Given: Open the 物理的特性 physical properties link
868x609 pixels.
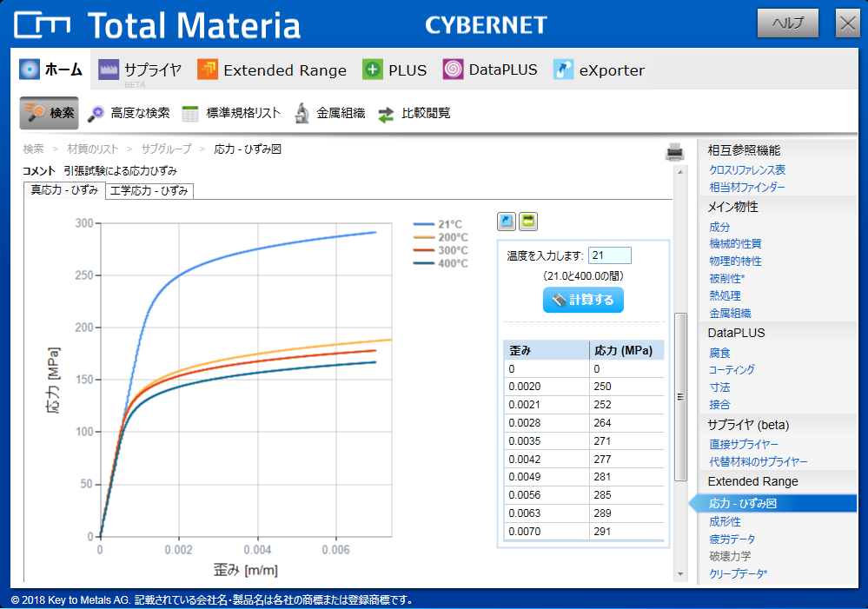Looking at the screenshot, I should [736, 261].
